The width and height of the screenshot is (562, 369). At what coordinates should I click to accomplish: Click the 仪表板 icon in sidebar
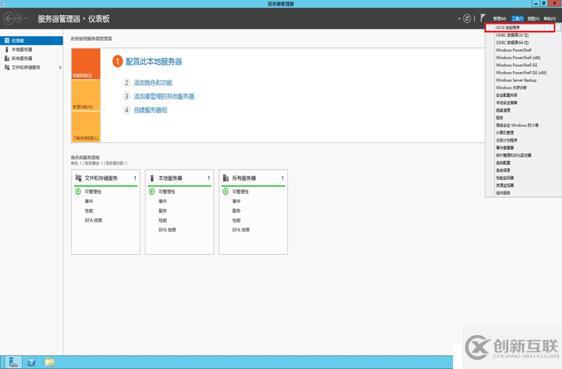tap(7, 40)
